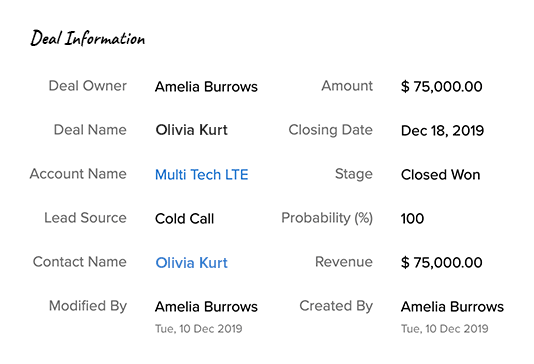534x364 pixels.
Task: Click the Probability (%) field label
Action: pos(327,218)
